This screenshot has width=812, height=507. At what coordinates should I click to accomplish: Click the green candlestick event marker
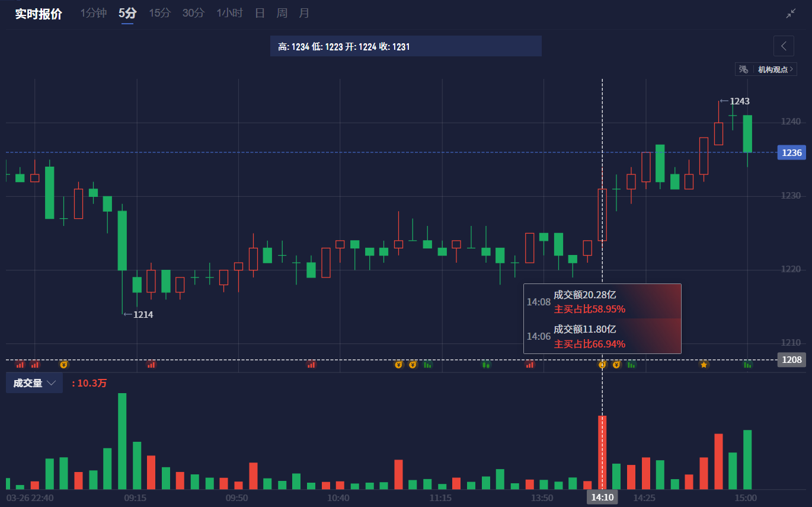486,364
